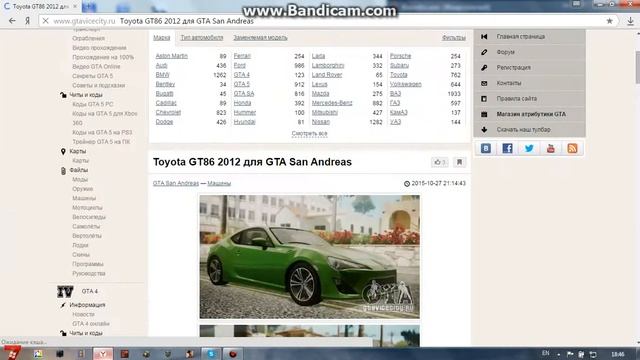Viewport: 640px width, 360px height.
Task: Open Skype taskbar icon
Action: tap(211, 354)
